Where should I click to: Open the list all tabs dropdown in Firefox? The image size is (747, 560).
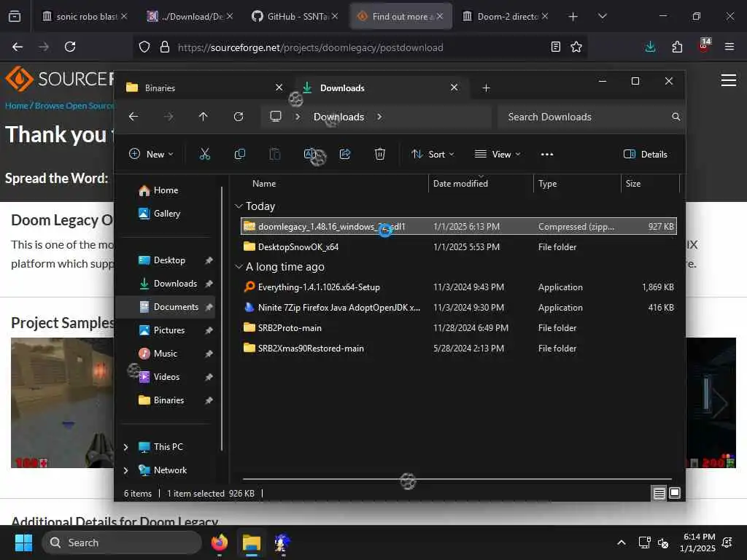[602, 16]
